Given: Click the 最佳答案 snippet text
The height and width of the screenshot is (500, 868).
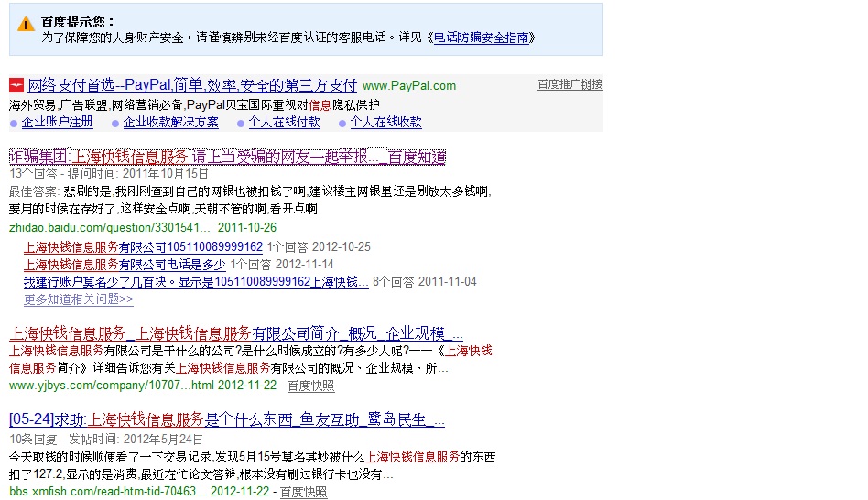Looking at the screenshot, I should [x=250, y=200].
